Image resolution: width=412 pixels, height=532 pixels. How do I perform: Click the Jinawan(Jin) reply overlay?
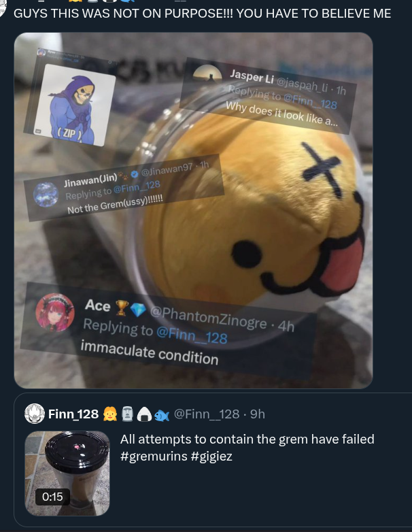(x=124, y=188)
